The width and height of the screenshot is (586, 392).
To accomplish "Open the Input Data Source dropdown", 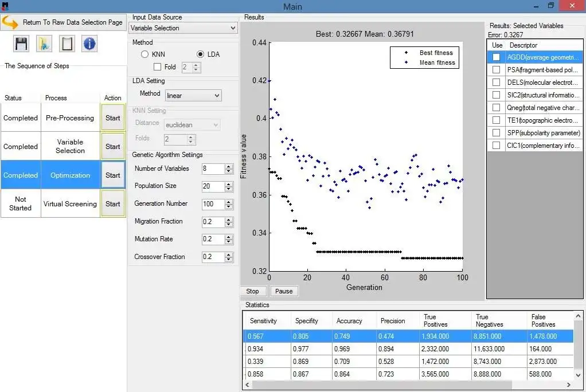I will (x=183, y=28).
